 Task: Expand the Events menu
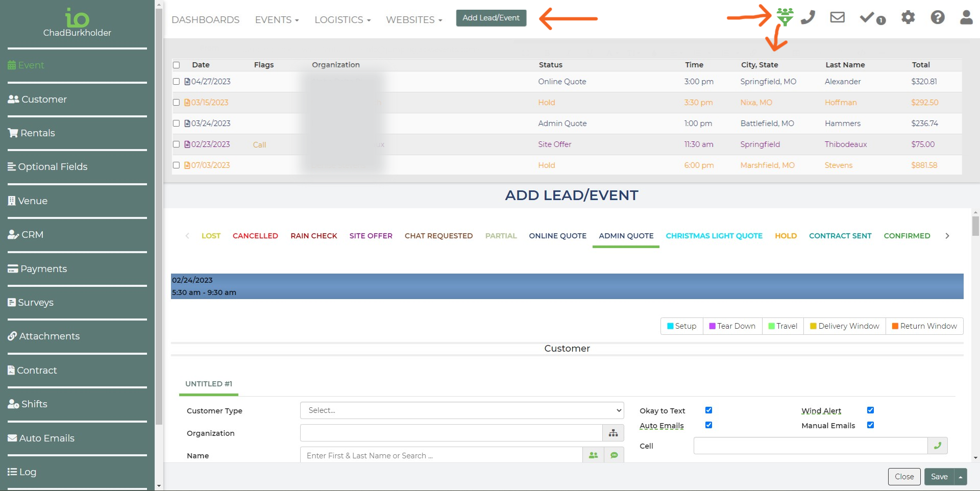pos(277,20)
